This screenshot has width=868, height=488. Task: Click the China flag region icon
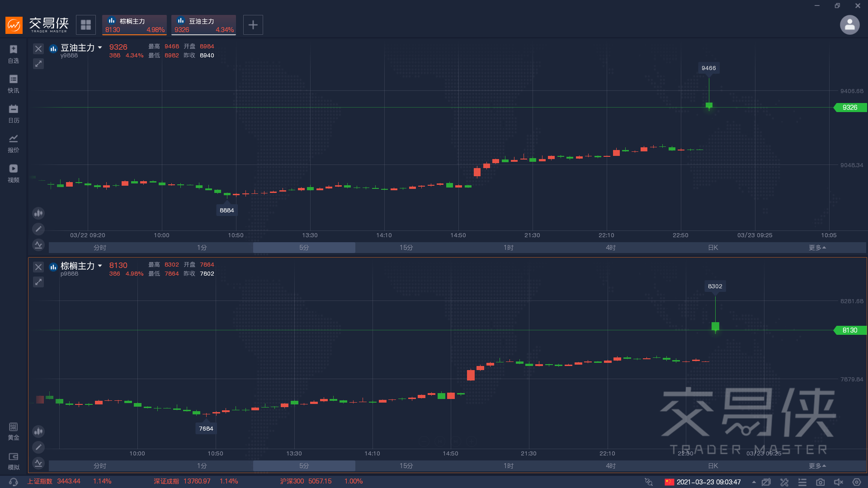point(670,482)
